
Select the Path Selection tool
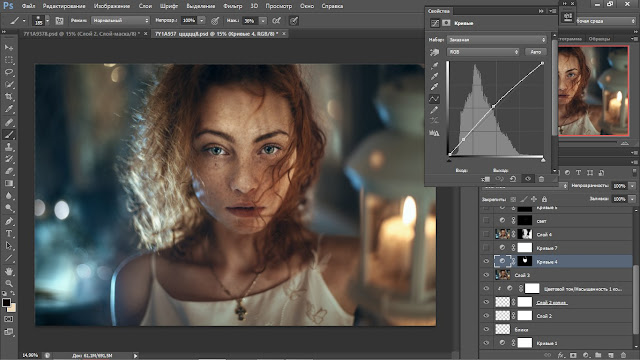click(x=9, y=246)
